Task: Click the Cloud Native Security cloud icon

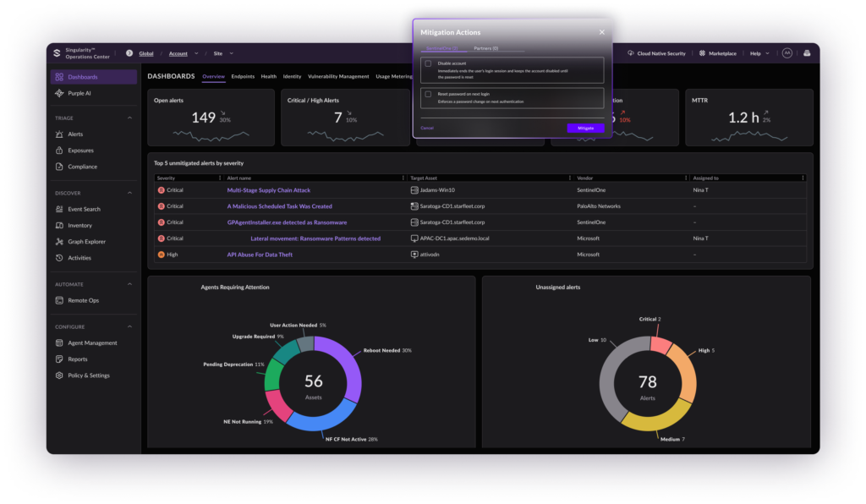Action: click(x=631, y=53)
